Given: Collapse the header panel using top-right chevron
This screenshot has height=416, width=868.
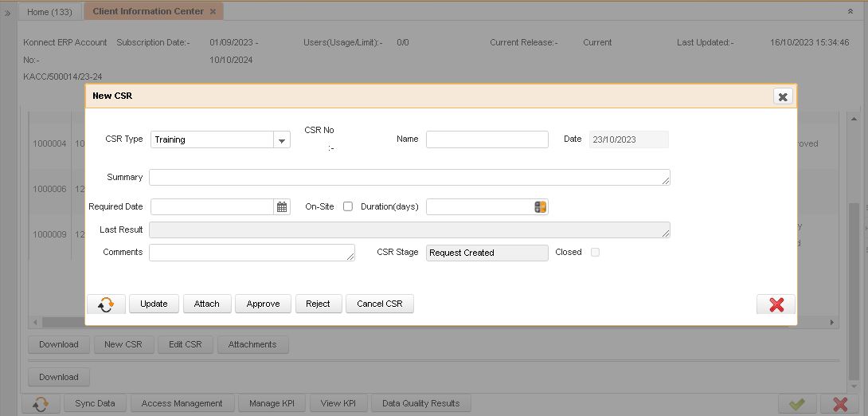Looking at the screenshot, I should pos(850,12).
